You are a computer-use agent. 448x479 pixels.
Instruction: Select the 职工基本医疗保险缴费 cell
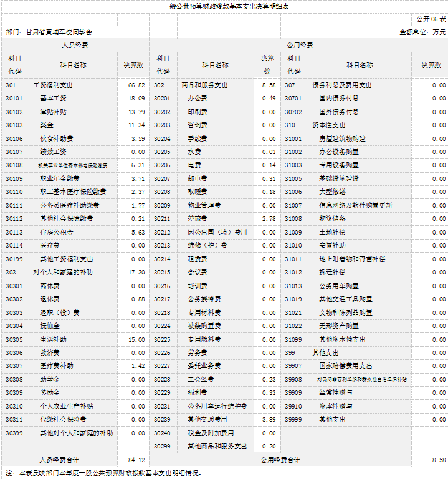click(73, 192)
